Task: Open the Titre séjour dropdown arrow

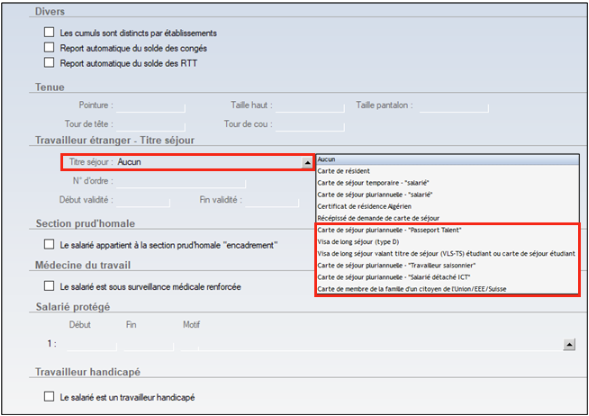Action: click(x=307, y=162)
